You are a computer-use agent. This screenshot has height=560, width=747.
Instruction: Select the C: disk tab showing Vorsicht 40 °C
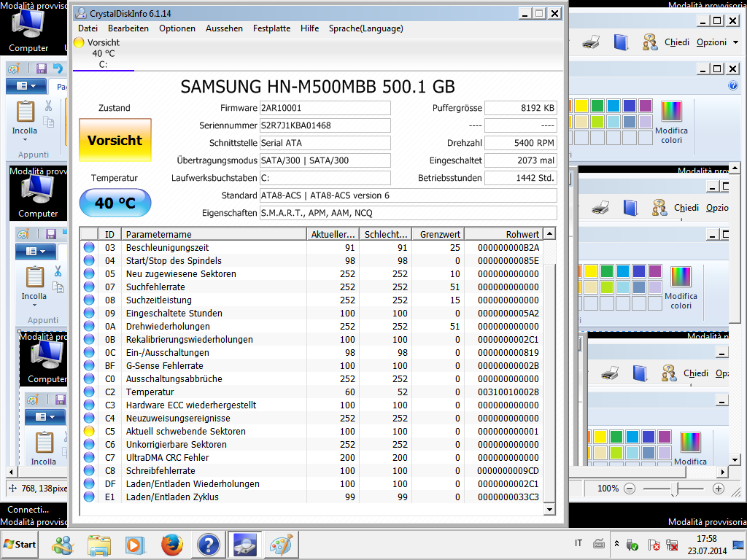tap(103, 53)
